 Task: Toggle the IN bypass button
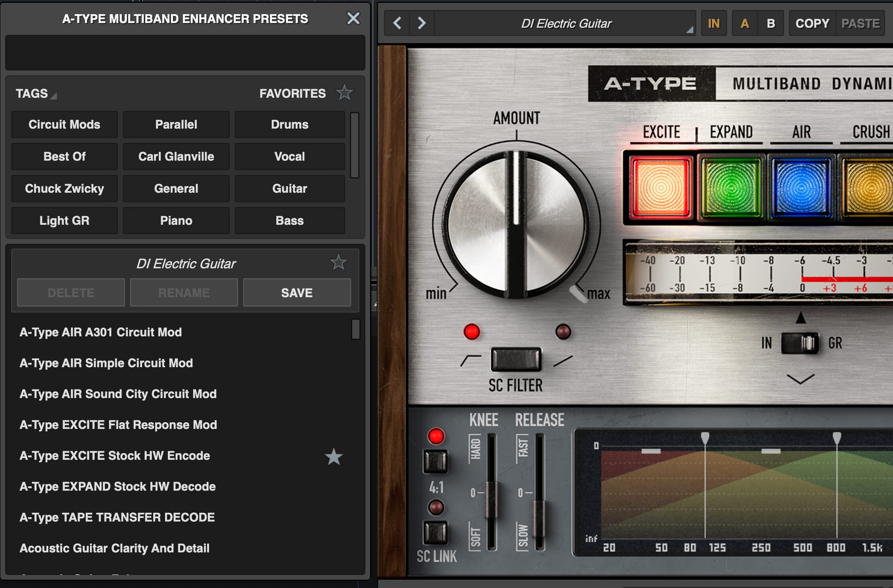pyautogui.click(x=714, y=23)
